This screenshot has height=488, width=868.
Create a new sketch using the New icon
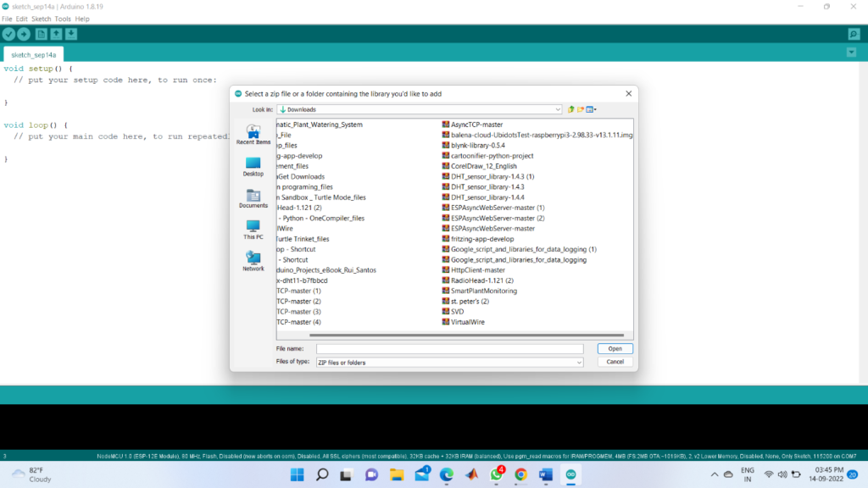click(41, 34)
